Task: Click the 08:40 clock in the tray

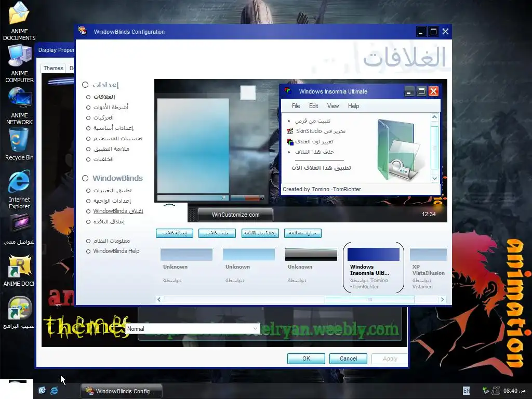Action: pyautogui.click(x=514, y=391)
